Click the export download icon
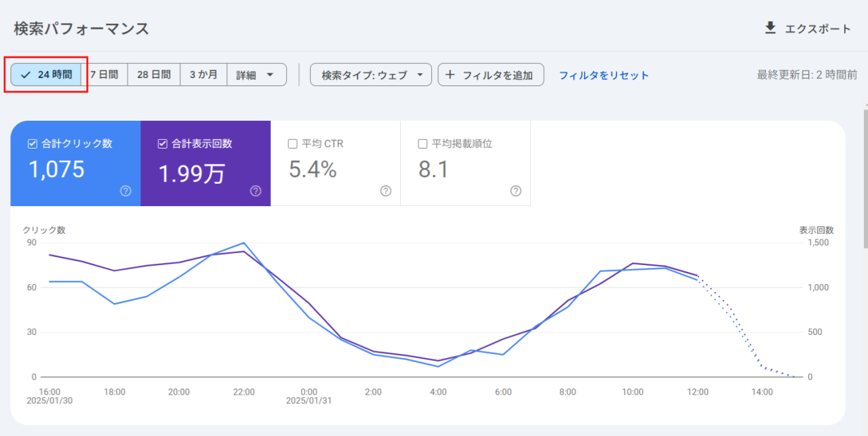 pyautogui.click(x=770, y=28)
